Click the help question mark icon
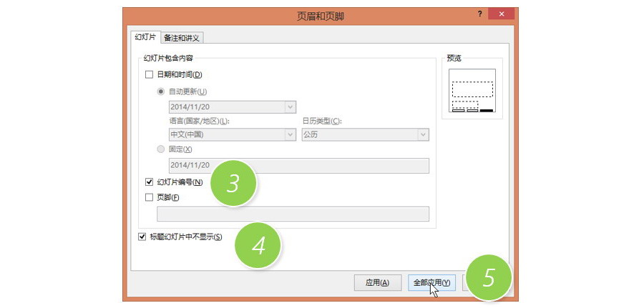 pyautogui.click(x=479, y=14)
